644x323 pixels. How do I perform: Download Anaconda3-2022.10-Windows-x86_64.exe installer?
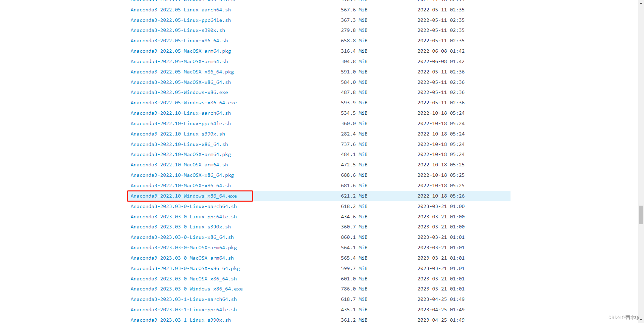[184, 196]
